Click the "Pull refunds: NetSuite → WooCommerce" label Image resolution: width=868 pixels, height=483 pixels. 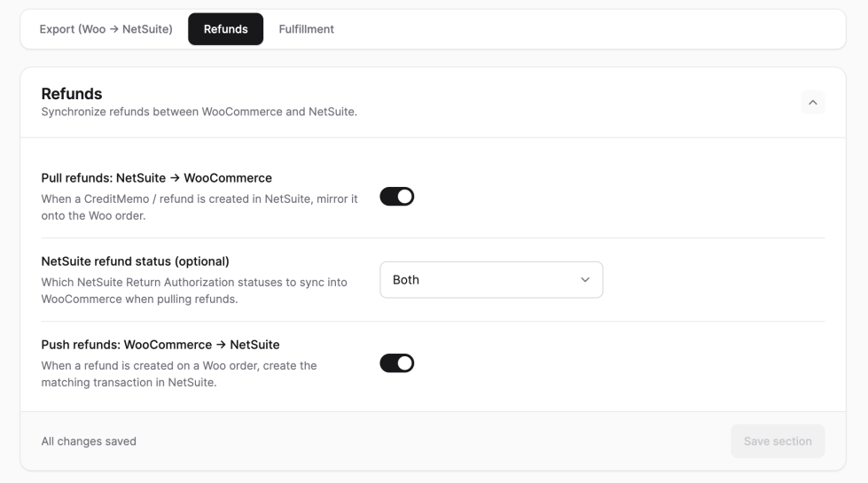(157, 178)
